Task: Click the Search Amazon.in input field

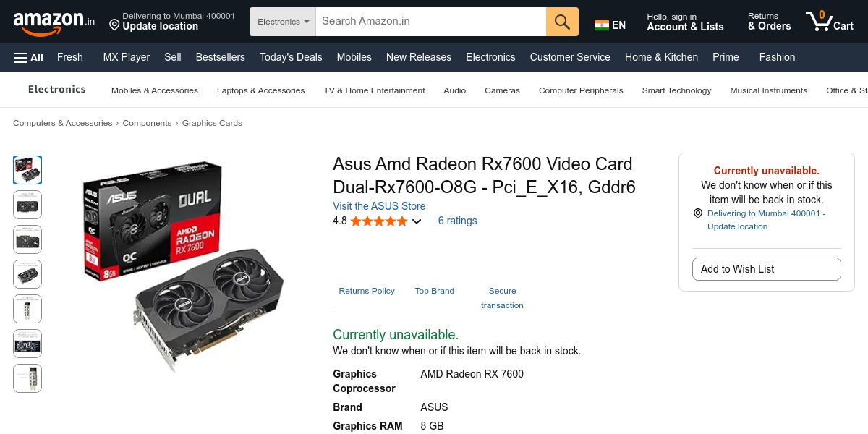Action: click(431, 22)
